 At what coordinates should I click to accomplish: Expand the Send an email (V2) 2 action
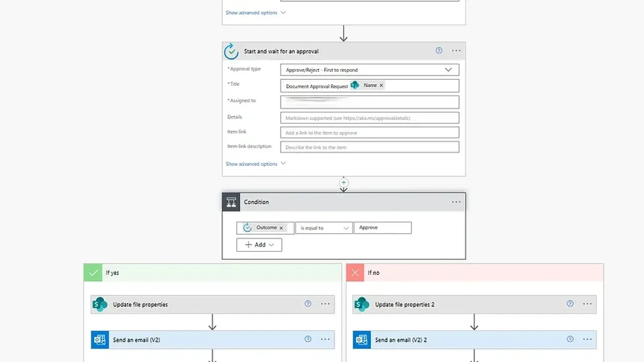point(474,339)
